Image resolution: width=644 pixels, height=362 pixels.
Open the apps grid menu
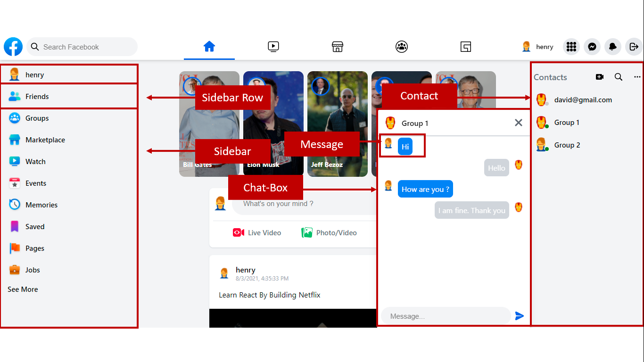pyautogui.click(x=571, y=47)
